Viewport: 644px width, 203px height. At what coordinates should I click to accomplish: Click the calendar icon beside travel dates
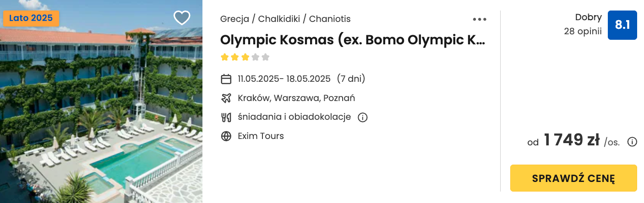click(226, 79)
